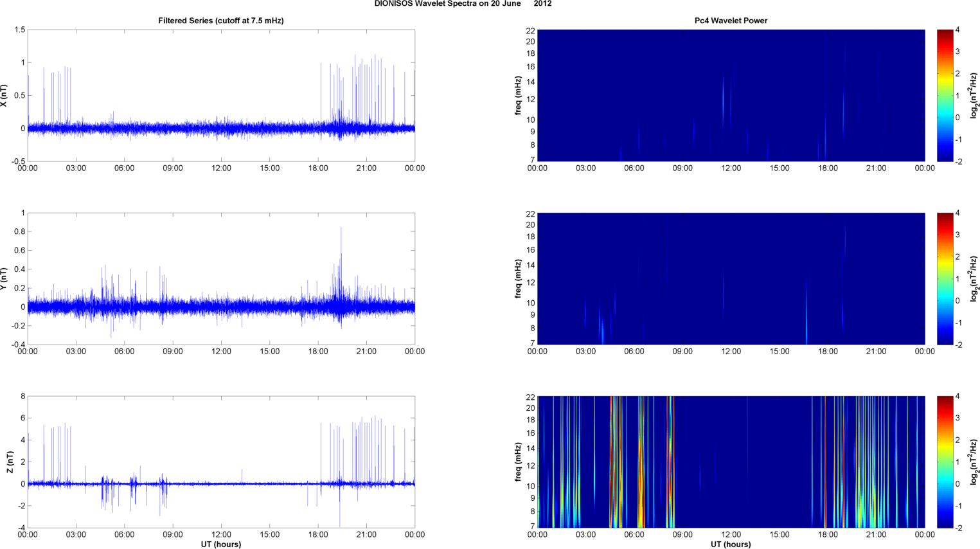Screen dimensions: 980x549
Task: Click UT (hours) label under Z series plot
Action: (x=220, y=544)
